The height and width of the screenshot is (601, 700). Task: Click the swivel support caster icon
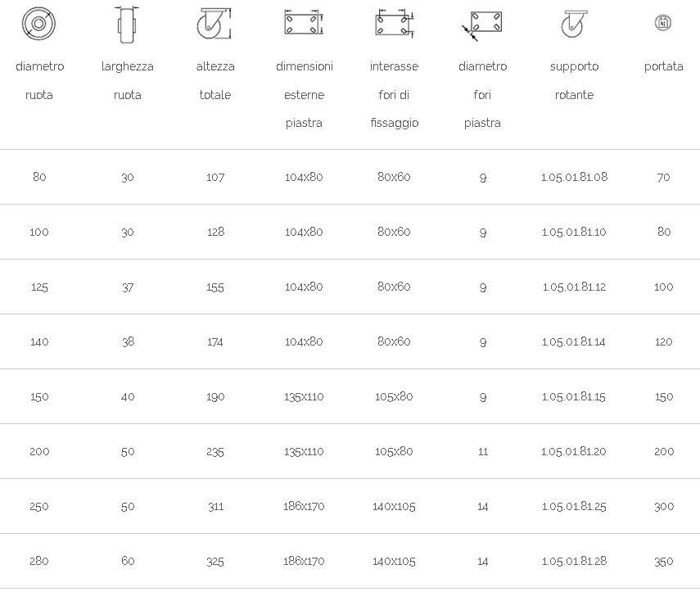pyautogui.click(x=574, y=24)
